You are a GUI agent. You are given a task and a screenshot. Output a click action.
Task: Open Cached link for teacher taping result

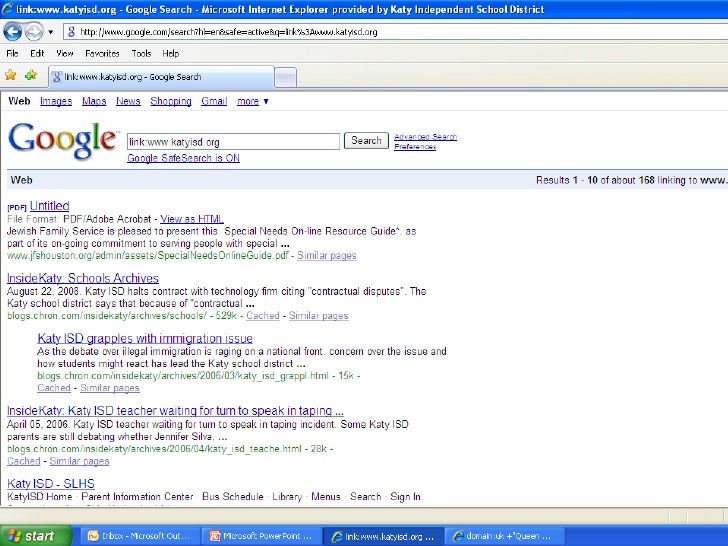pos(24,461)
